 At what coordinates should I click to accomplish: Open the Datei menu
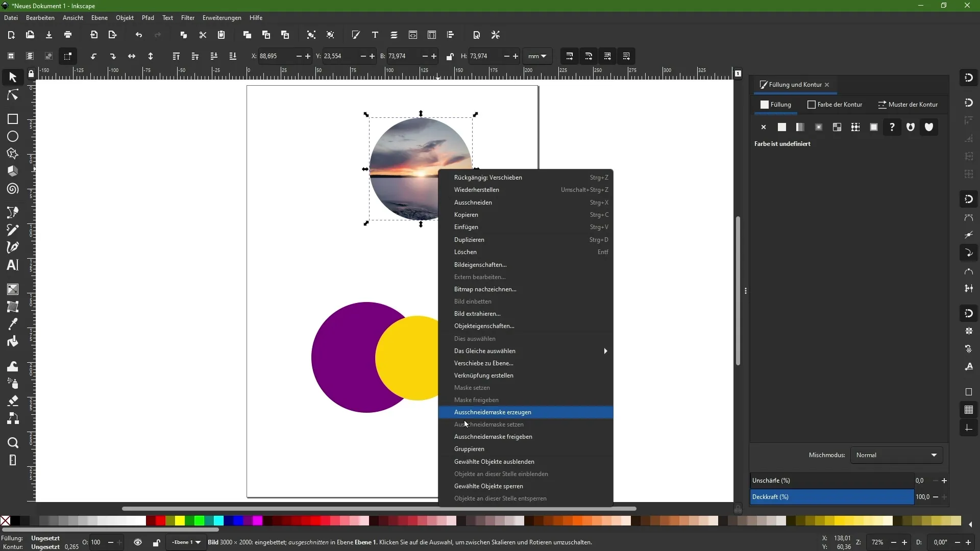click(11, 18)
